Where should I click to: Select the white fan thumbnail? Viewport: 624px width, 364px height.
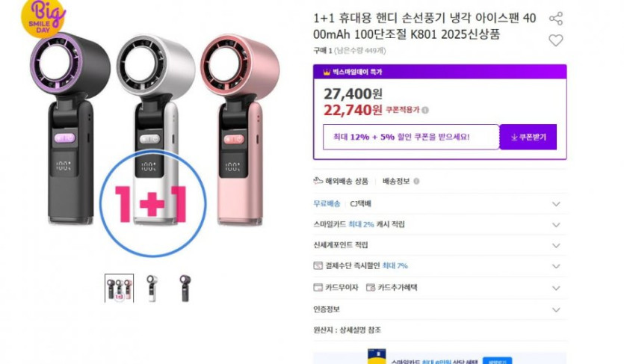152,288
